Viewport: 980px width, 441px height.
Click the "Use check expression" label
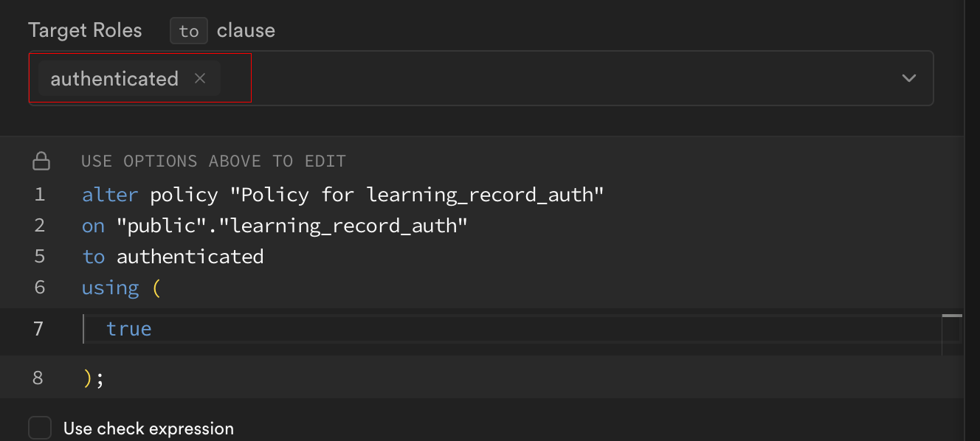(x=148, y=428)
